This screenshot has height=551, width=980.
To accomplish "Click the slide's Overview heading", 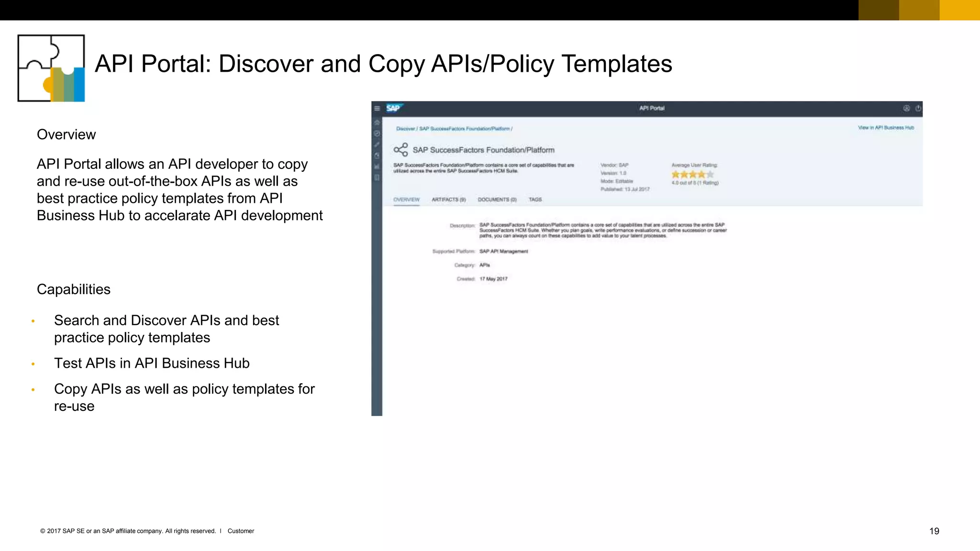I will pyautogui.click(x=66, y=134).
